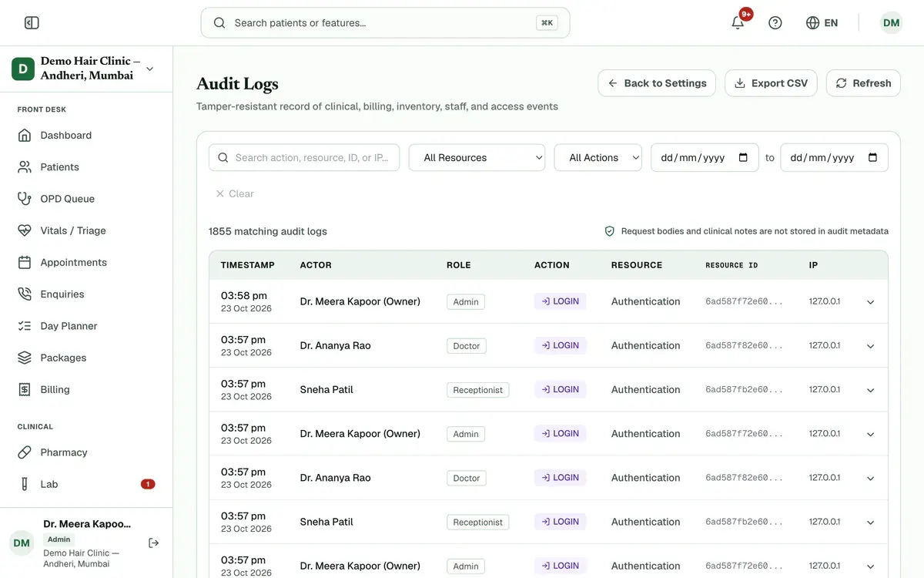The image size is (924, 578).
Task: Click the RESOURCE ID column header
Action: (731, 265)
